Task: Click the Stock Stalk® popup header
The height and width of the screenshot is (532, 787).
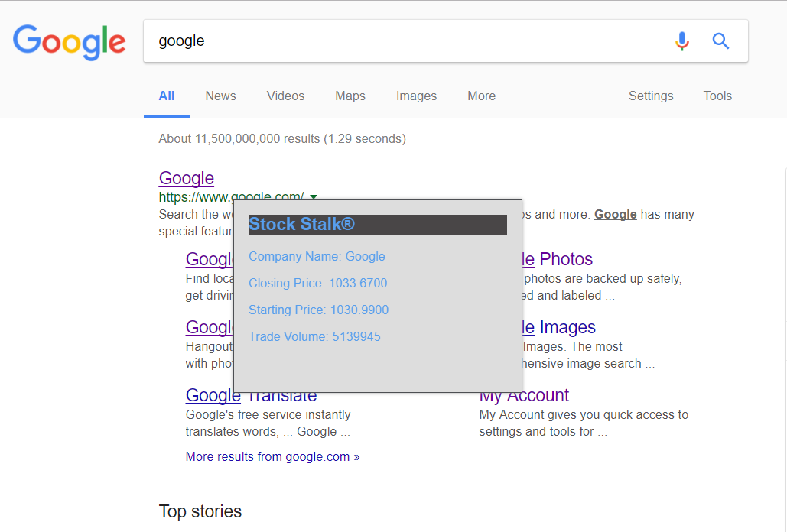Action: (378, 225)
